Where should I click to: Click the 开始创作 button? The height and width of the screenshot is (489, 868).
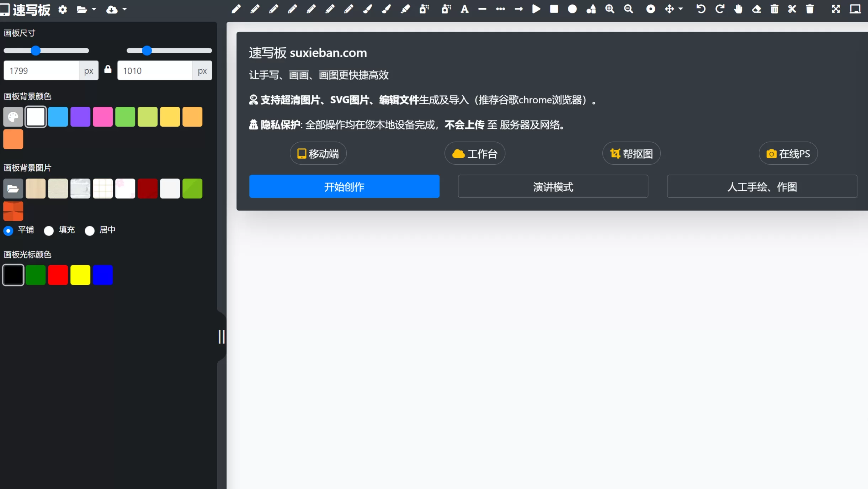point(344,186)
